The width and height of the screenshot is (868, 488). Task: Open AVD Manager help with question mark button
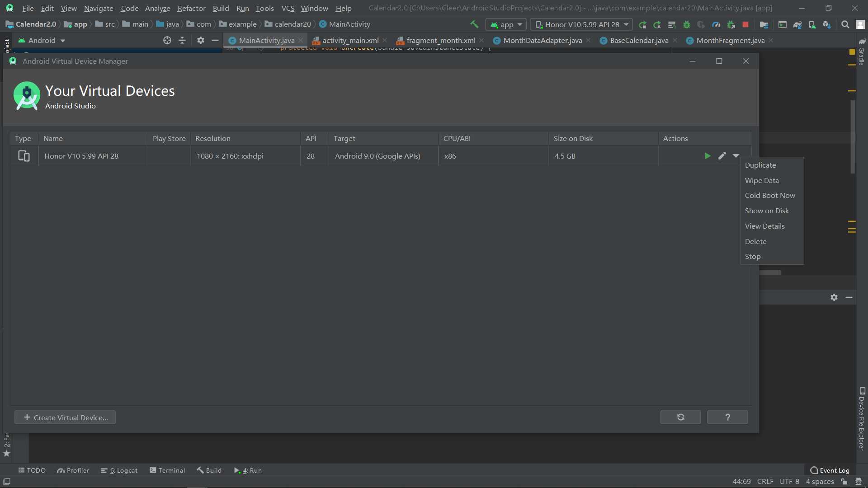[727, 418]
